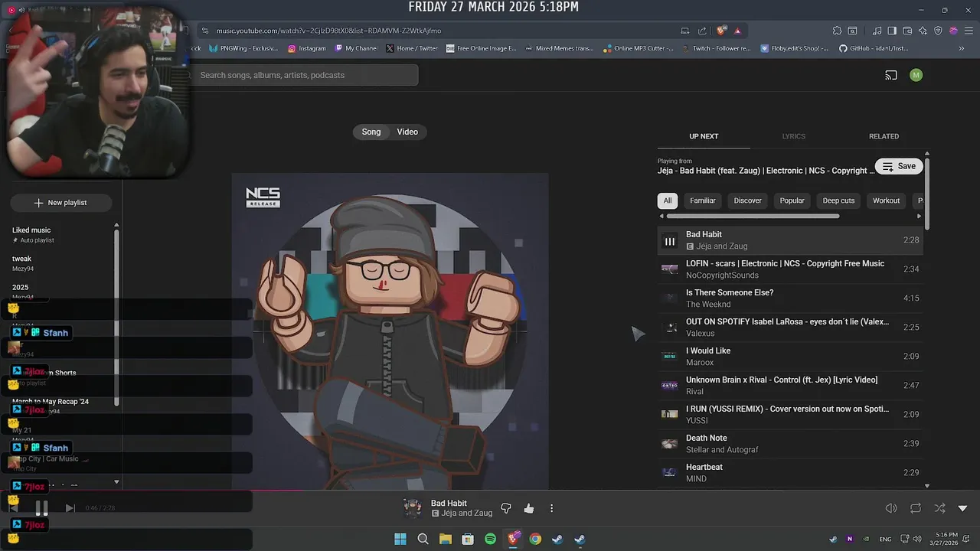Select the Workout filter chip
980x551 pixels.
(887, 201)
